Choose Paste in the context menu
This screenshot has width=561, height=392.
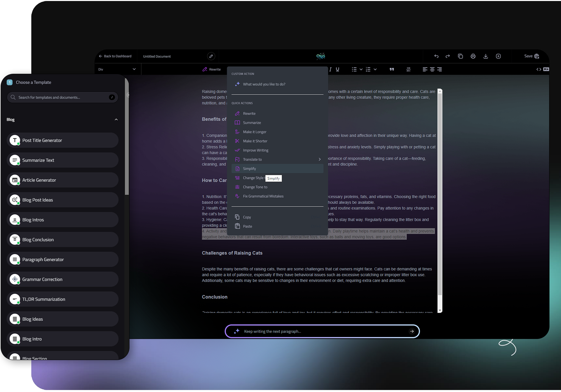coord(277,226)
